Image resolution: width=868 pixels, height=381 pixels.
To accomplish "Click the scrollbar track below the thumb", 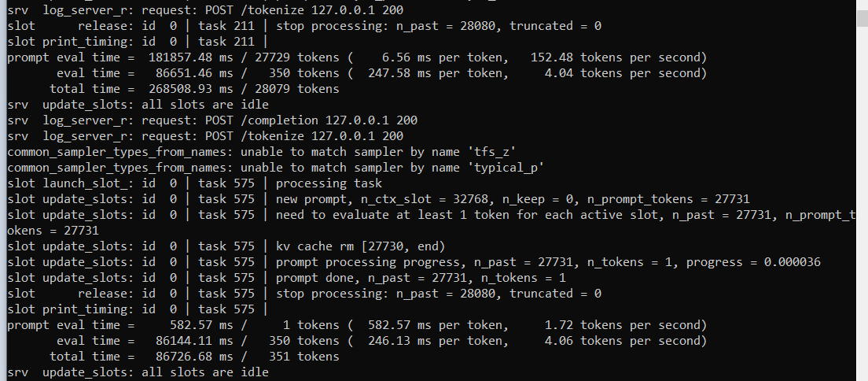I will click(862, 204).
